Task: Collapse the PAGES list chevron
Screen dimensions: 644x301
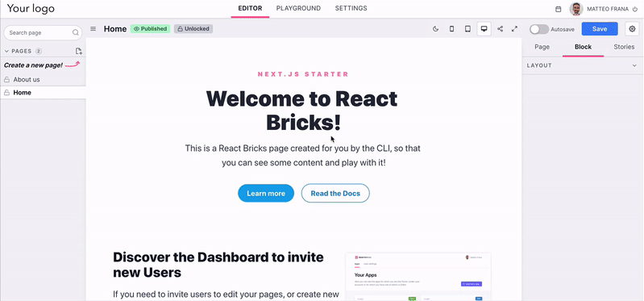Action: [6, 51]
